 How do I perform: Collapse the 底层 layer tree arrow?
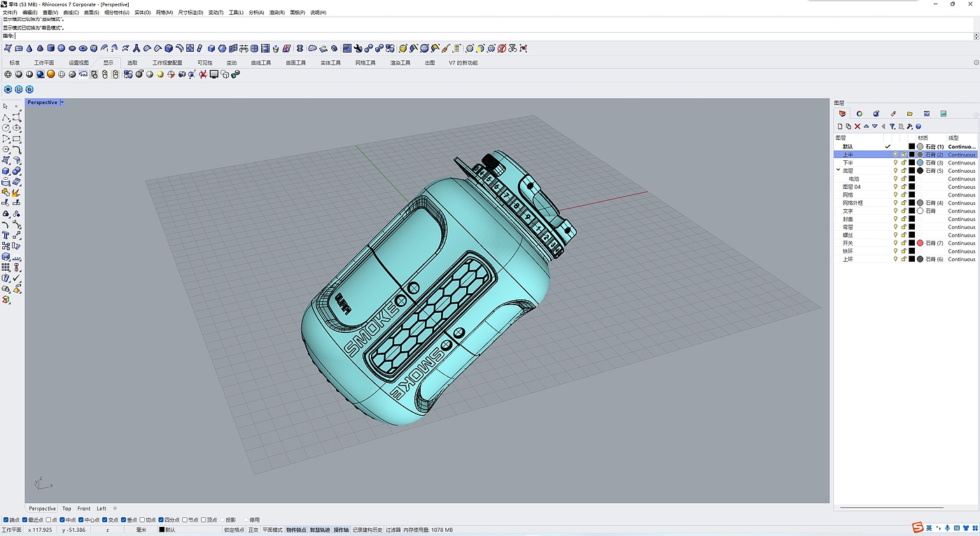838,170
